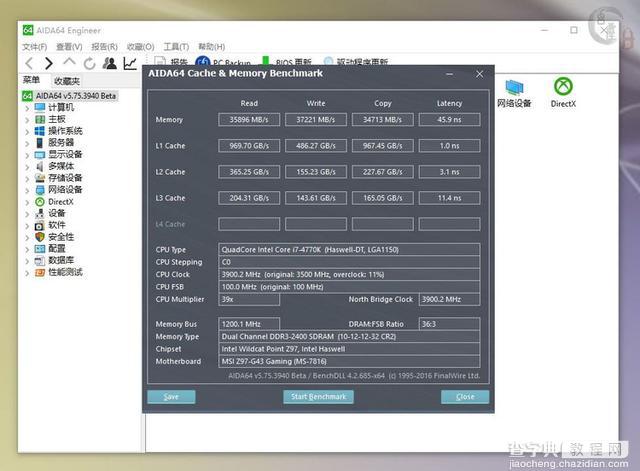Image resolution: width=640 pixels, height=471 pixels.
Task: Open the 文件(F) menu
Action: 35,47
